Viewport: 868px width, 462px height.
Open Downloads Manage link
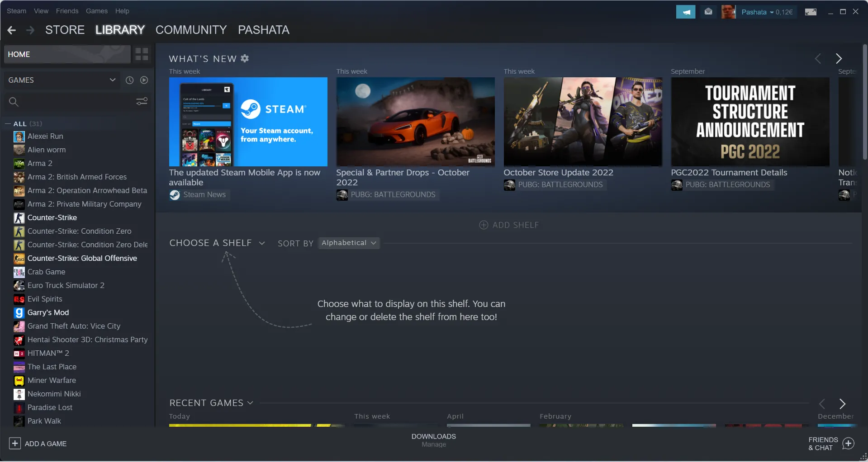point(434,444)
